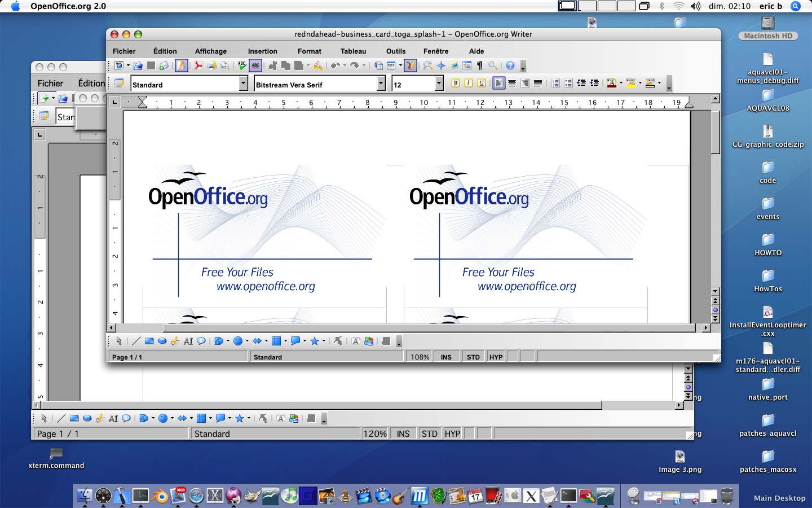The height and width of the screenshot is (508, 812).
Task: Expand Symbol Shapes smiley dropdown, front window
Action: click(x=247, y=341)
